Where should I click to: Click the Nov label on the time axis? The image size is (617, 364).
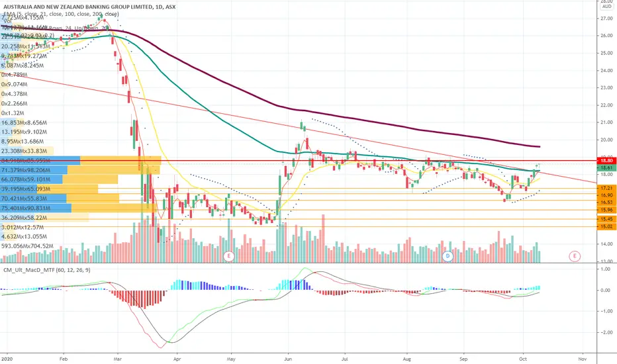(583, 359)
